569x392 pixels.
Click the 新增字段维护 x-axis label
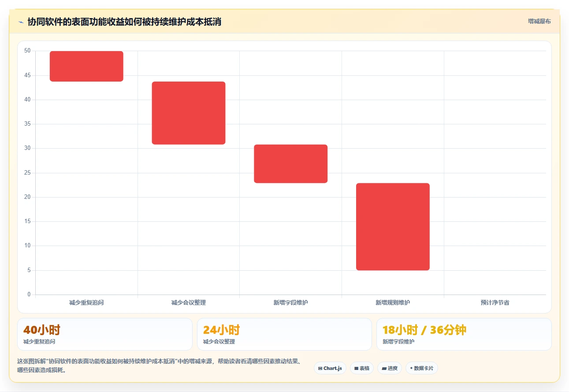pyautogui.click(x=291, y=302)
